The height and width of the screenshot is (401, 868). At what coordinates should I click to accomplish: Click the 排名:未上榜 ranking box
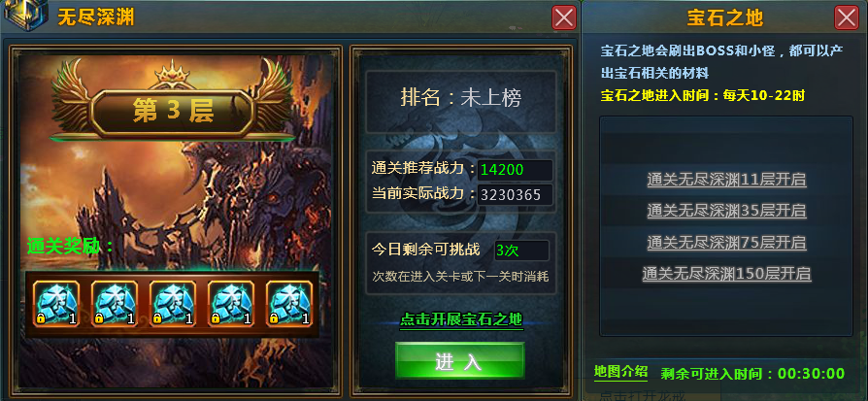coord(461,99)
